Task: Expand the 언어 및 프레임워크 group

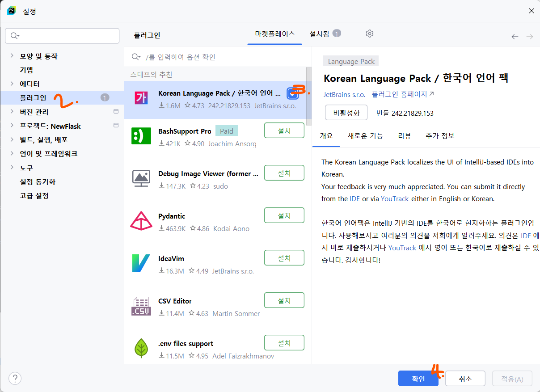Action: point(12,154)
